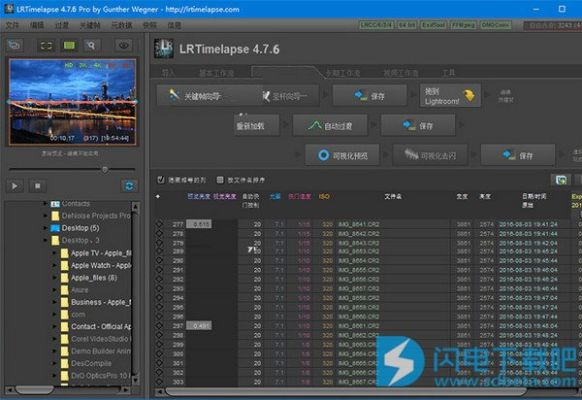Expand the Apple TV folder arrow
This screenshot has height=400, width=582.
click(55, 253)
